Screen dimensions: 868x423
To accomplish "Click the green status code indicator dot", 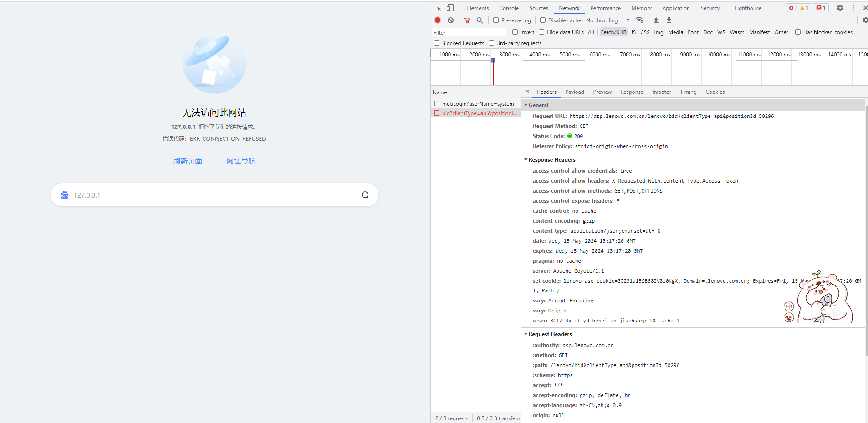I will pyautogui.click(x=570, y=136).
